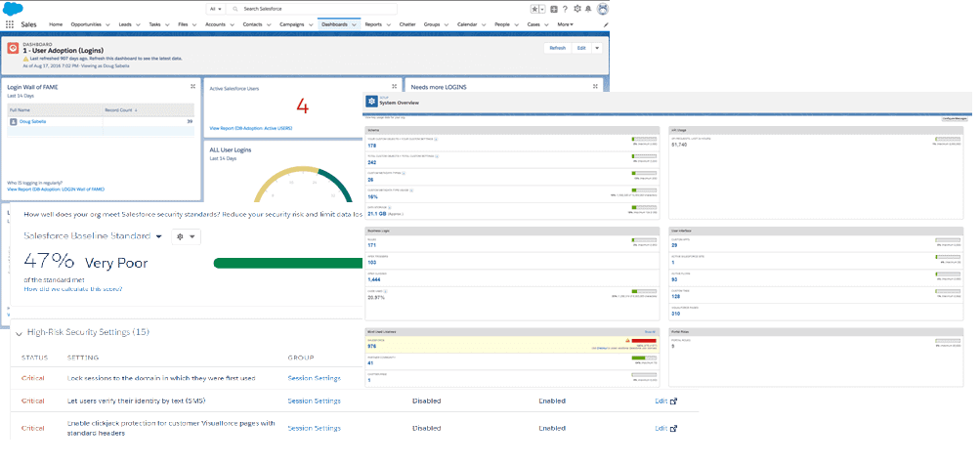
Task: Click the pencil to edit navigation bar
Action: pyautogui.click(x=605, y=24)
